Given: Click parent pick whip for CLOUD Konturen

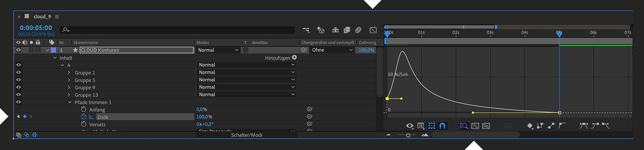Looking at the screenshot, I should (304, 50).
